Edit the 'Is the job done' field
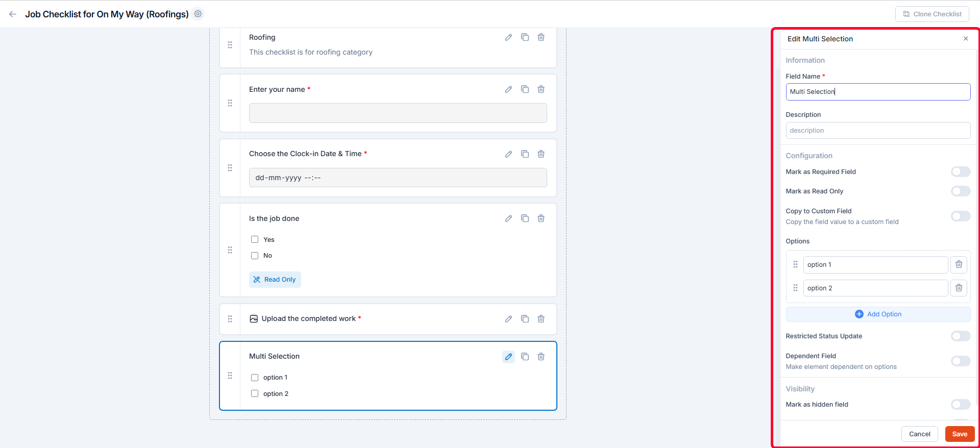This screenshot has width=980, height=448. point(508,218)
